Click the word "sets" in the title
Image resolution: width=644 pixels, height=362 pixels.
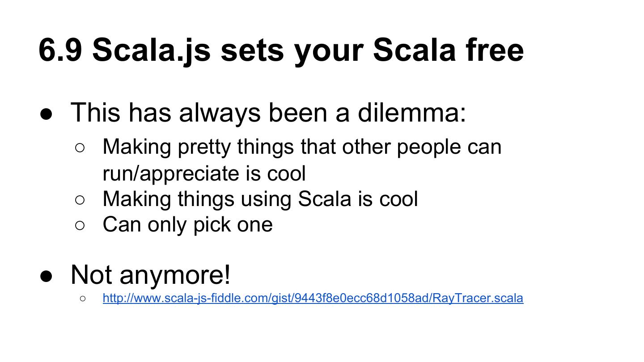[252, 50]
